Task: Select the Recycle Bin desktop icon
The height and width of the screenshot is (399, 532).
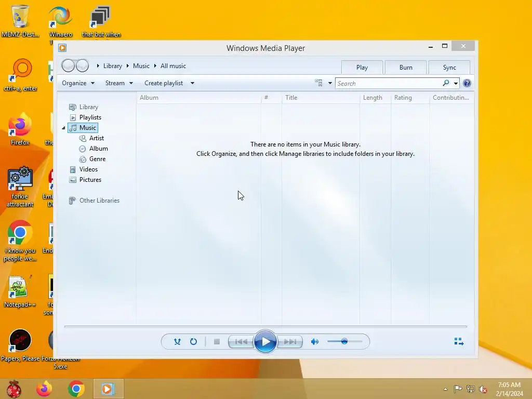Action: click(x=20, y=21)
